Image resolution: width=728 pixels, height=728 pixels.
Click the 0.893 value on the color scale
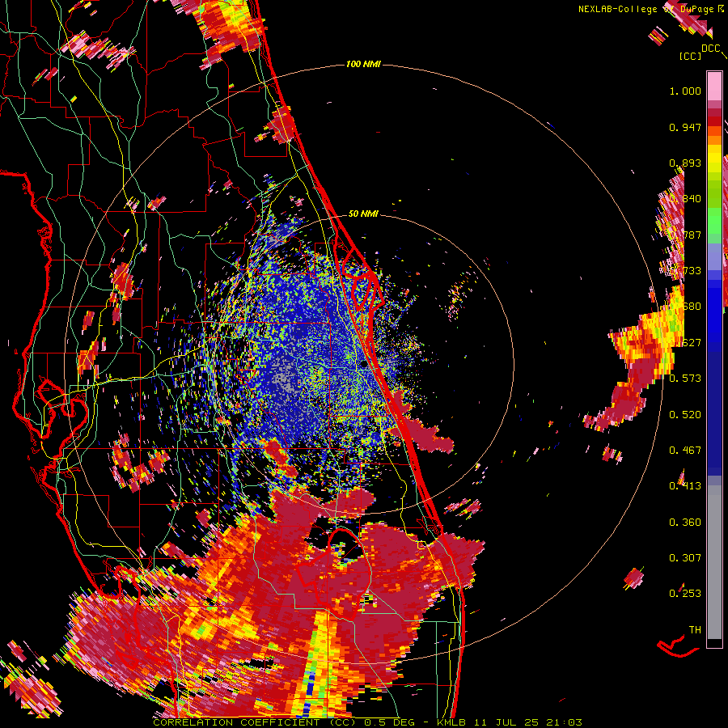(x=685, y=163)
